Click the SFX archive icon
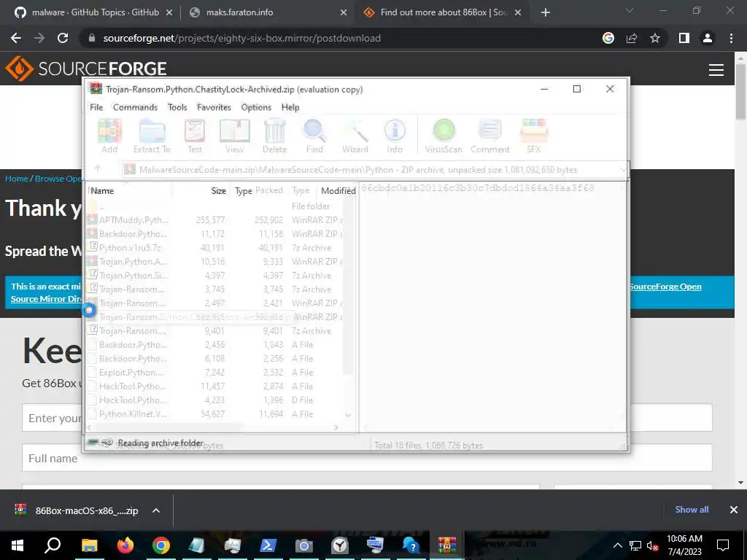The height and width of the screenshot is (560, 747). tap(533, 136)
